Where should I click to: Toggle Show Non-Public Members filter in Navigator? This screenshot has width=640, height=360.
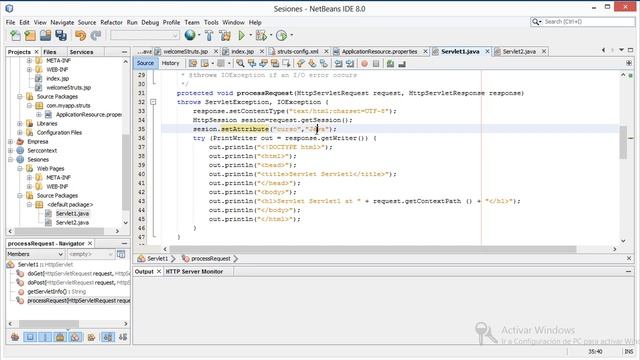coord(60,337)
